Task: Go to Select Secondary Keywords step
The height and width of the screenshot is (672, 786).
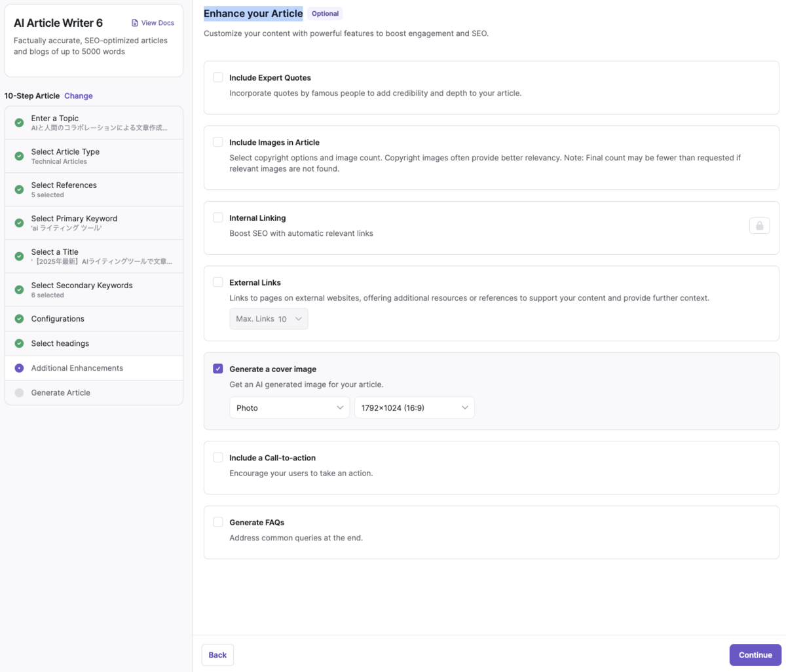Action: pyautogui.click(x=94, y=289)
